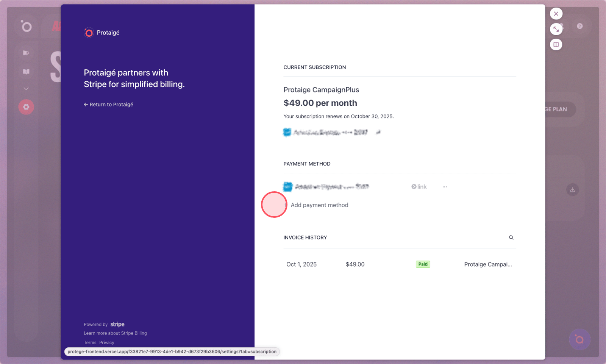Return to Protaigé via the back link
Viewport: 606px width, 364px height.
[x=108, y=105]
